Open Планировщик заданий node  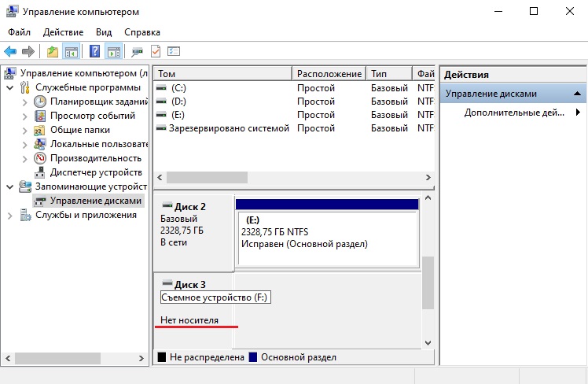tap(98, 102)
